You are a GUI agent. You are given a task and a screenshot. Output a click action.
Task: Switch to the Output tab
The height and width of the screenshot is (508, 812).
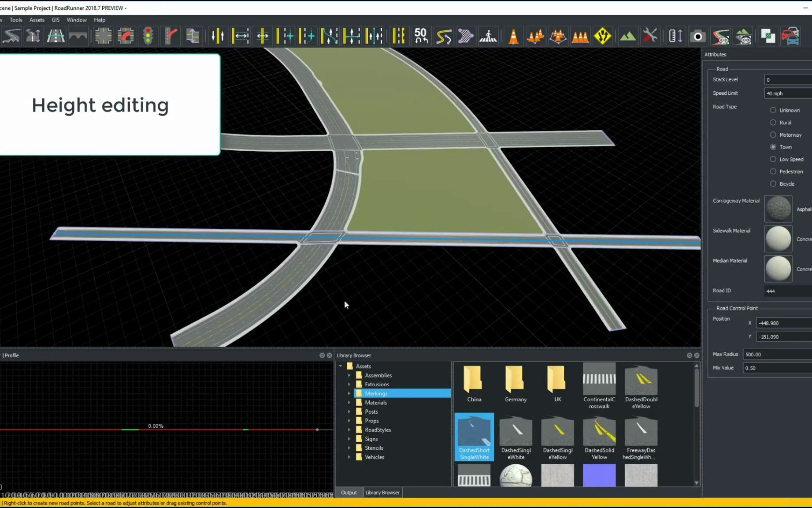pos(349,492)
